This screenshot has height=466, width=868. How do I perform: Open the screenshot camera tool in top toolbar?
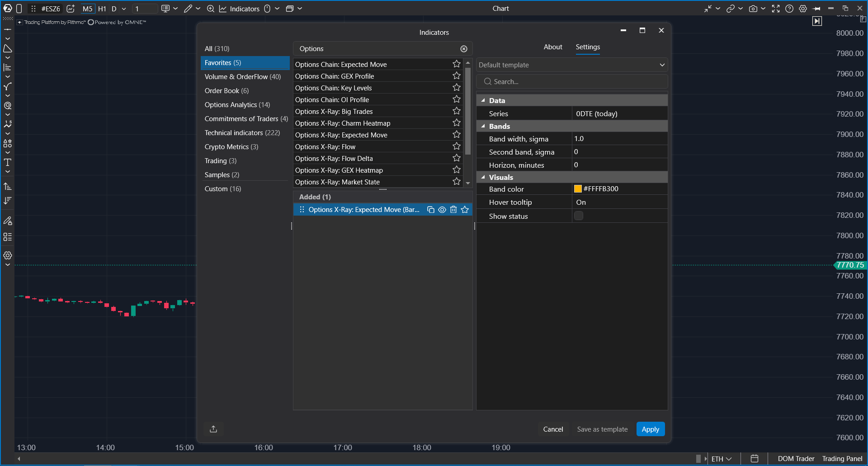click(x=753, y=9)
